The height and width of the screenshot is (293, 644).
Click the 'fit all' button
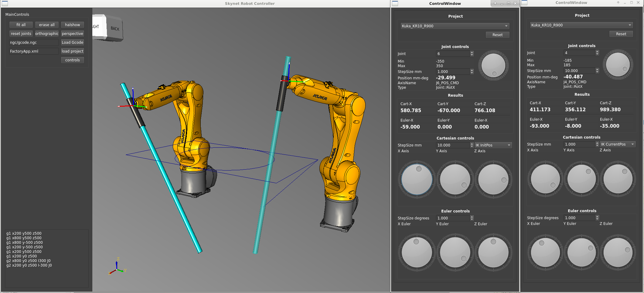tap(21, 25)
